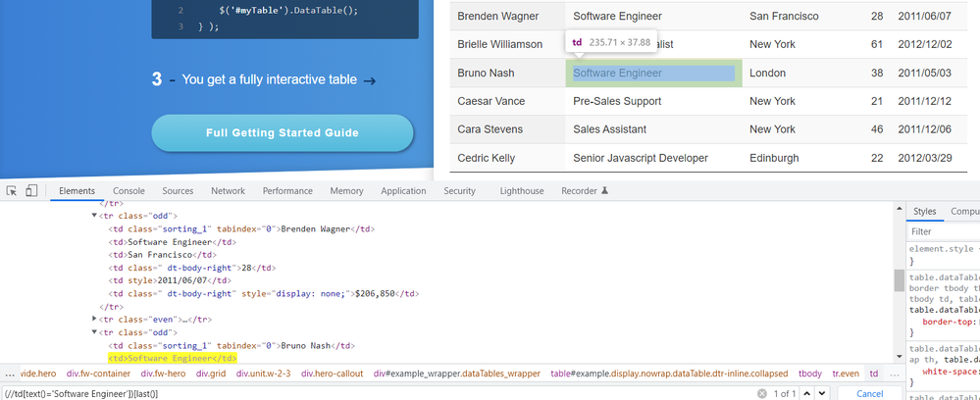The height and width of the screenshot is (400, 980).
Task: Click the Styles filter input
Action: point(942,232)
